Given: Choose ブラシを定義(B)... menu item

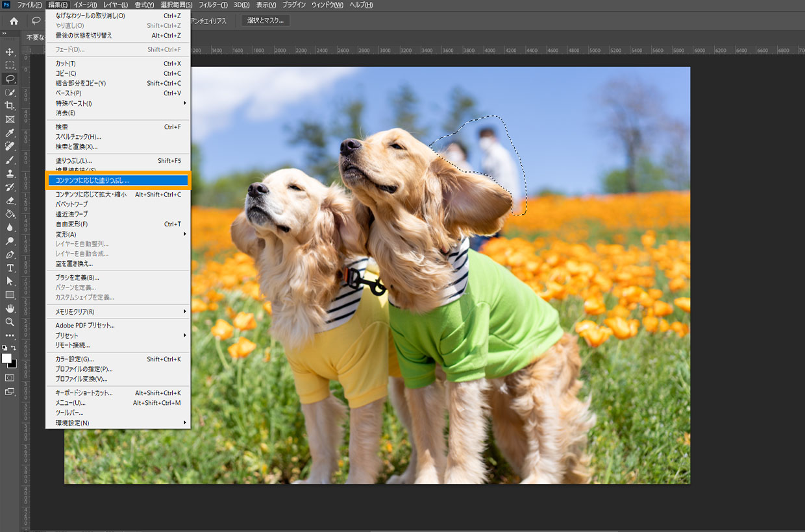Looking at the screenshot, I should (117, 277).
